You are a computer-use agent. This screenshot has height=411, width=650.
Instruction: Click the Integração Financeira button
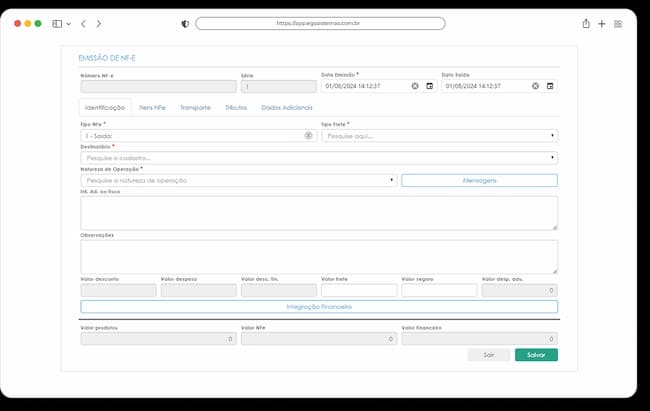(319, 307)
